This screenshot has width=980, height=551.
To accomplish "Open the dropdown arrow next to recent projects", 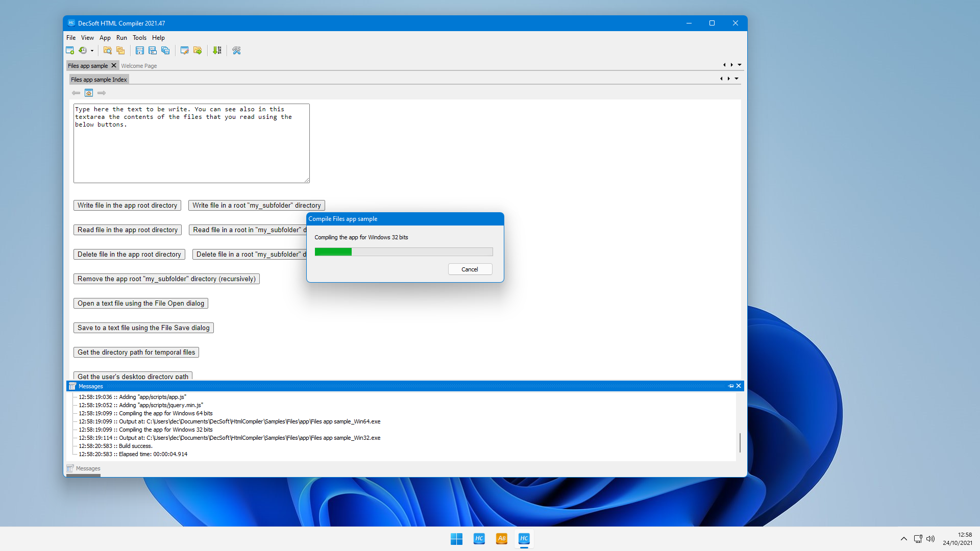I will coord(92,51).
